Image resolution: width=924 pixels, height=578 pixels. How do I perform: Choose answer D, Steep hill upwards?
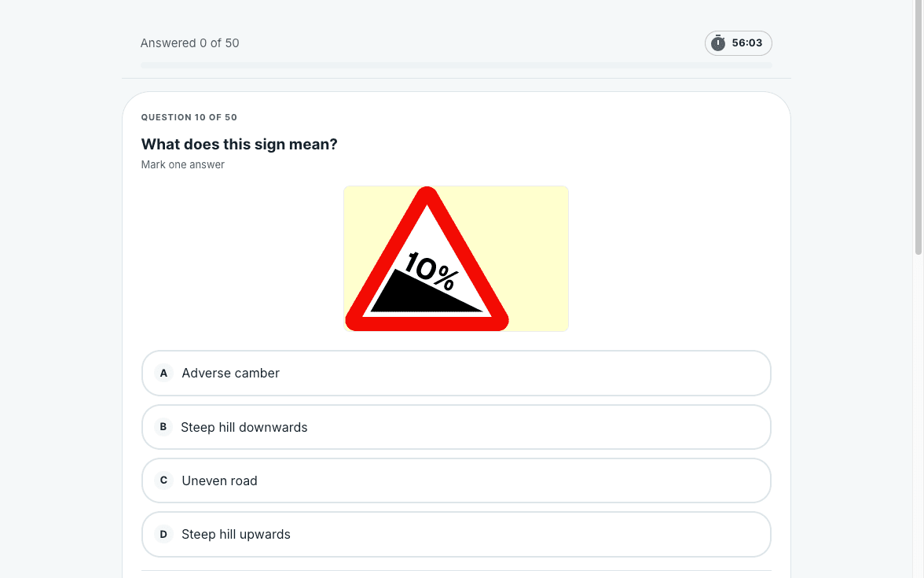456,535
